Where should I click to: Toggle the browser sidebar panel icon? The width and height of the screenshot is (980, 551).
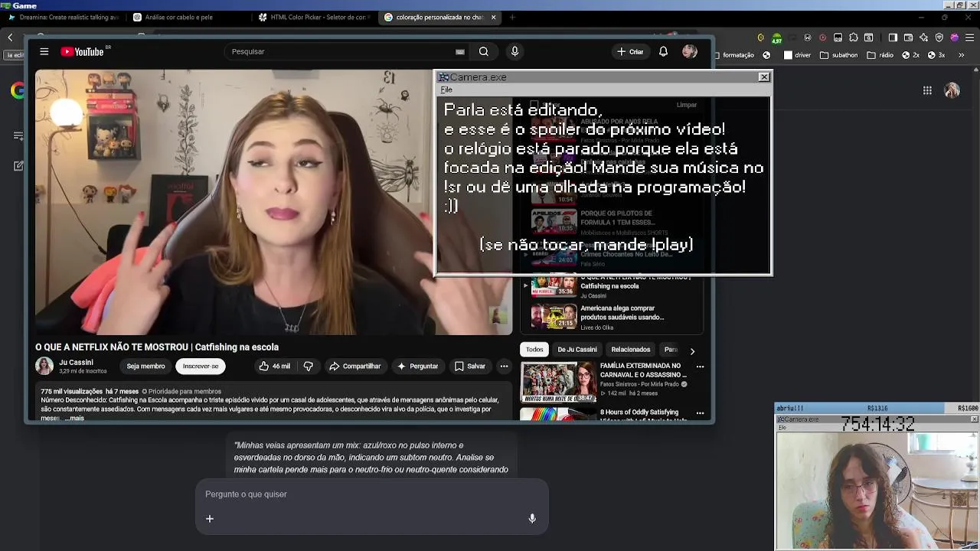point(893,37)
